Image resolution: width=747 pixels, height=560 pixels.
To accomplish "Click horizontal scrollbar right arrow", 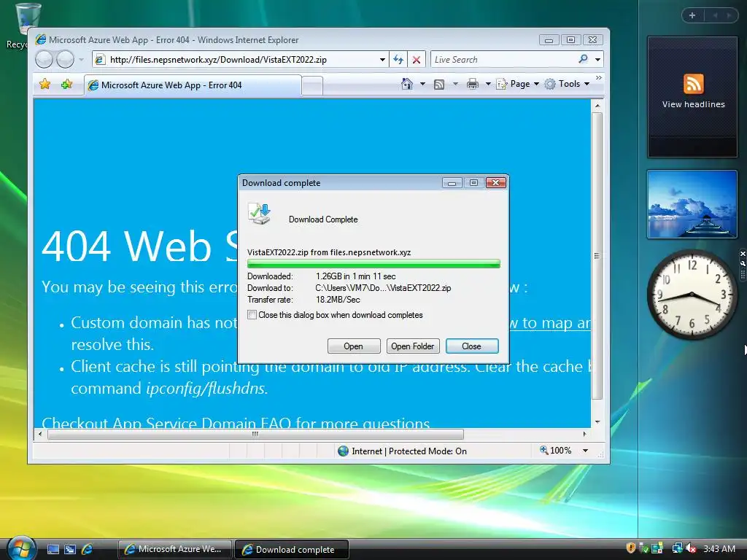I will (x=585, y=434).
